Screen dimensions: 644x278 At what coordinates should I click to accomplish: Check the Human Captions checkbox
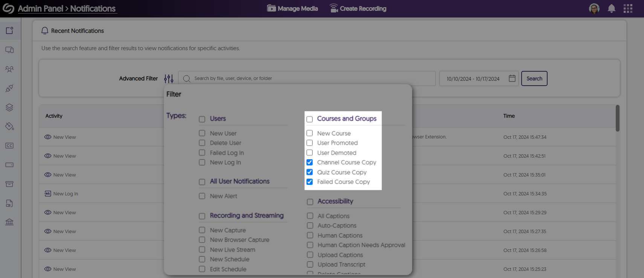[310, 235]
